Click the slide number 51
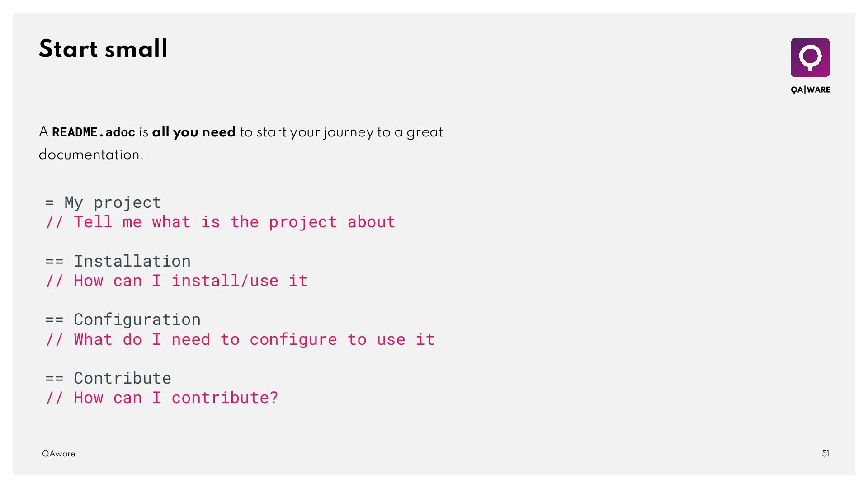Viewport: 868px width, 488px height. pos(826,454)
